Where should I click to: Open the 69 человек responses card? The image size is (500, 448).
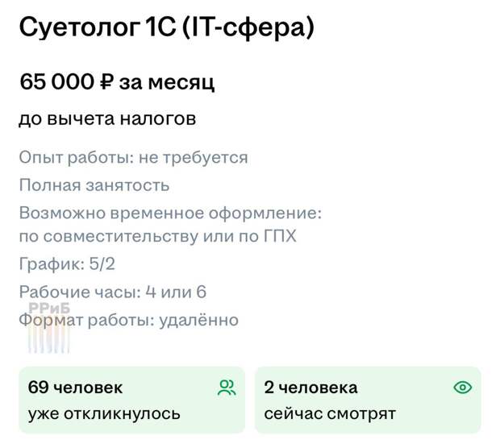coord(132,400)
